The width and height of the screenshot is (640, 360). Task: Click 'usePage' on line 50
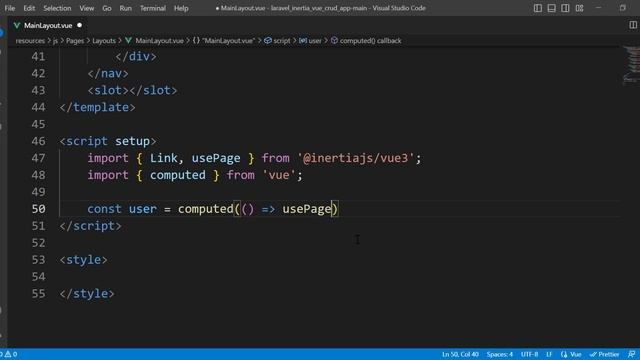(x=307, y=209)
